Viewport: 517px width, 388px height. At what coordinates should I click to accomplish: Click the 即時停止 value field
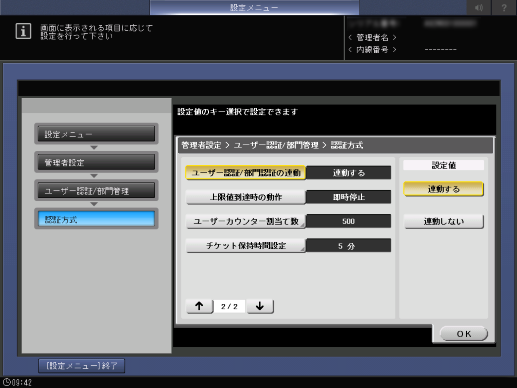pos(348,197)
